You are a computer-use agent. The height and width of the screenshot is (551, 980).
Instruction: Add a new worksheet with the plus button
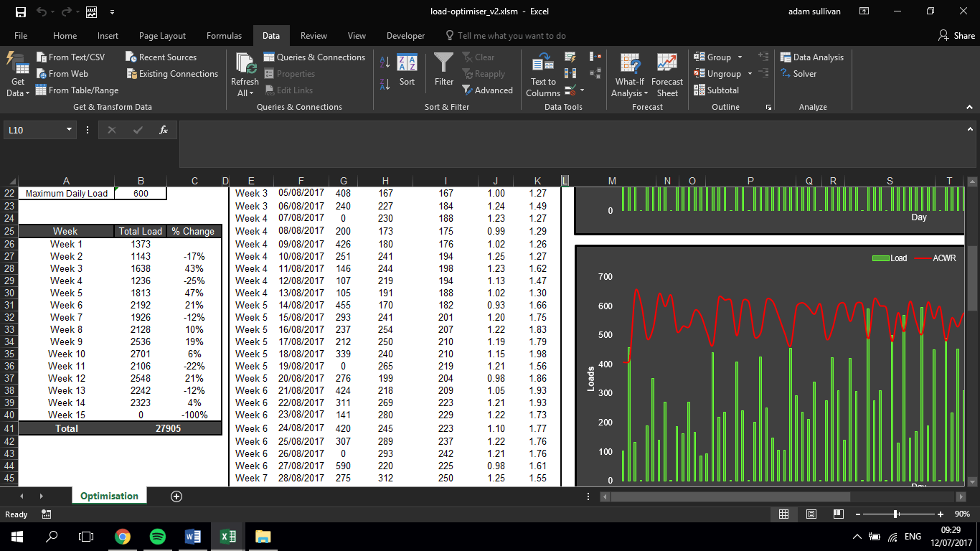[x=176, y=496]
